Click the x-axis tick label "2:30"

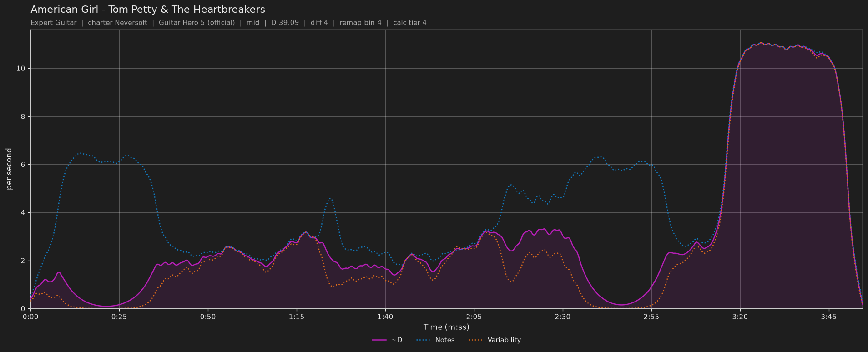point(563,317)
